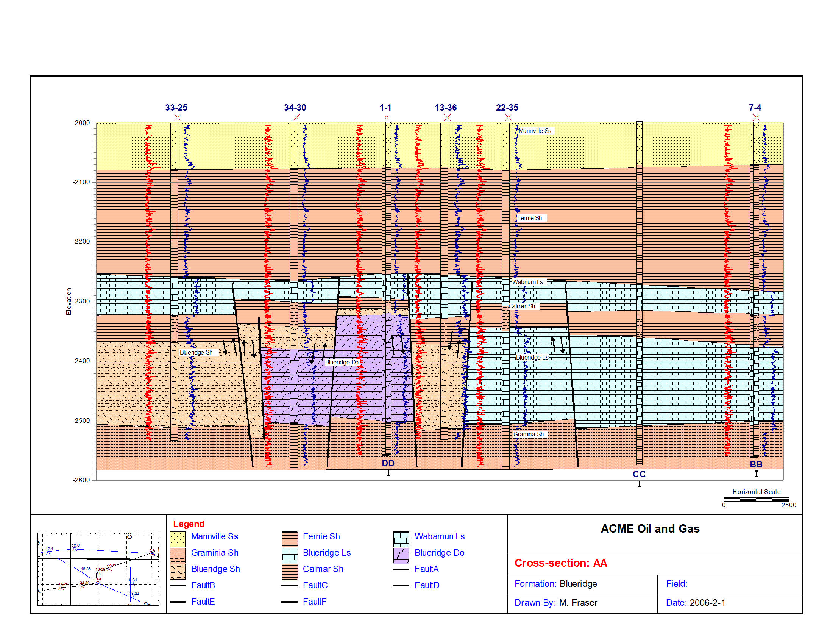Image resolution: width=833 pixels, height=644 pixels.
Task: Select the FaultE legend label
Action: coord(203,601)
